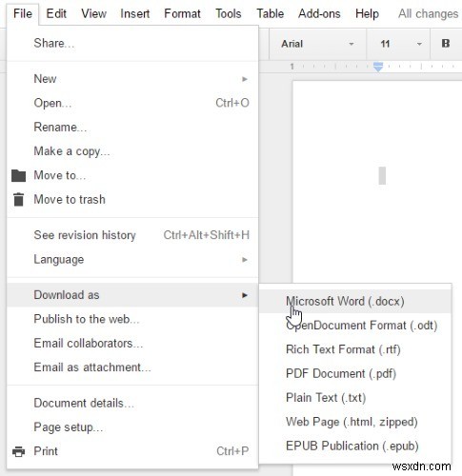Open the Format menu
This screenshot has width=462, height=476.
tap(182, 13)
